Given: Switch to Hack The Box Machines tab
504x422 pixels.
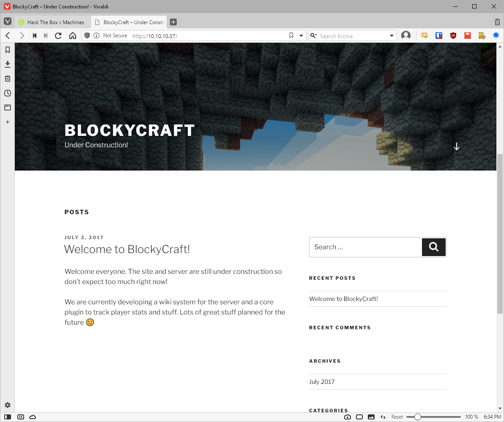Looking at the screenshot, I should point(53,22).
